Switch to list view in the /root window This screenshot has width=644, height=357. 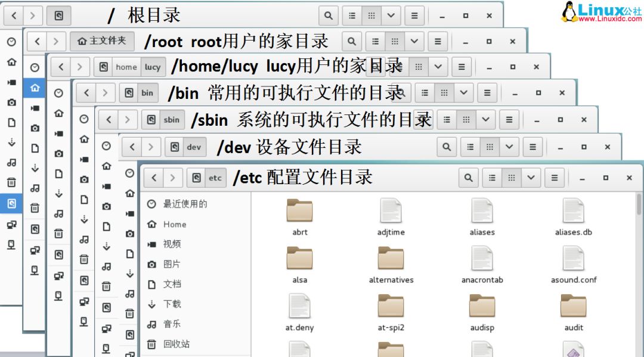pos(376,41)
